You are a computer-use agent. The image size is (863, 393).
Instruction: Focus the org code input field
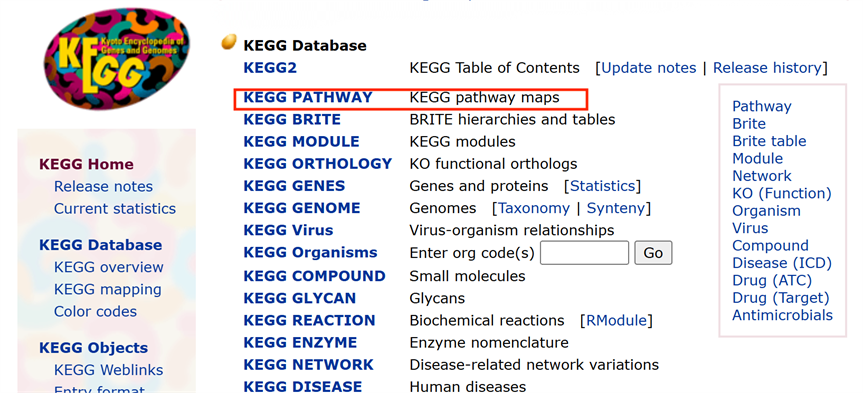click(x=584, y=253)
